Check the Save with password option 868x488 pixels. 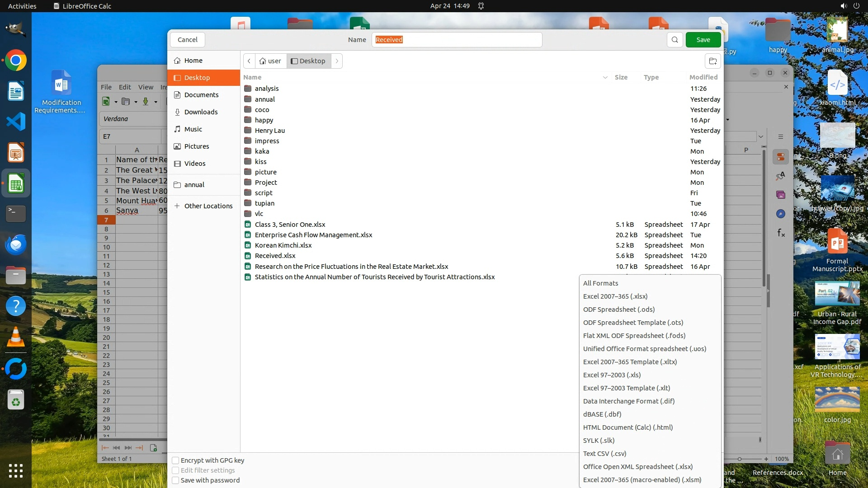point(175,480)
